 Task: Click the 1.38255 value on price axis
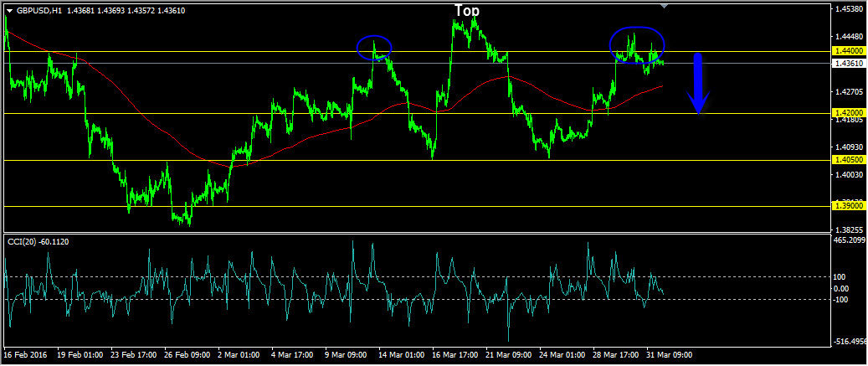pos(850,229)
